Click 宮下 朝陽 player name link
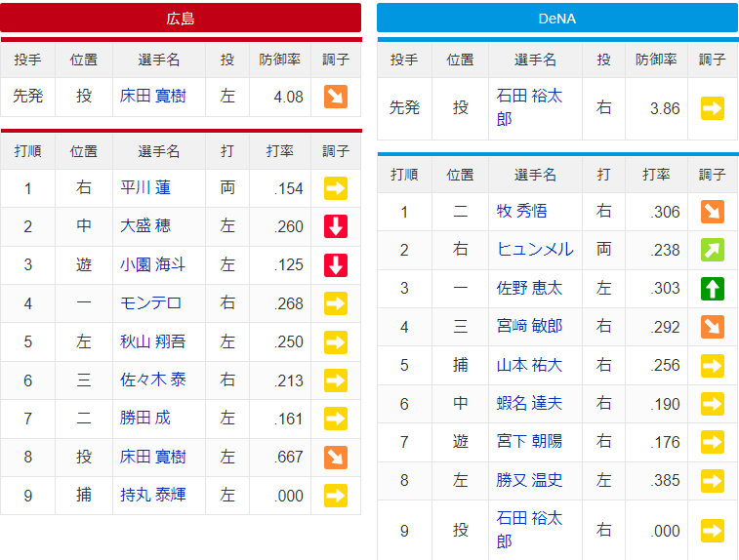This screenshot has width=739, height=560. [x=529, y=442]
